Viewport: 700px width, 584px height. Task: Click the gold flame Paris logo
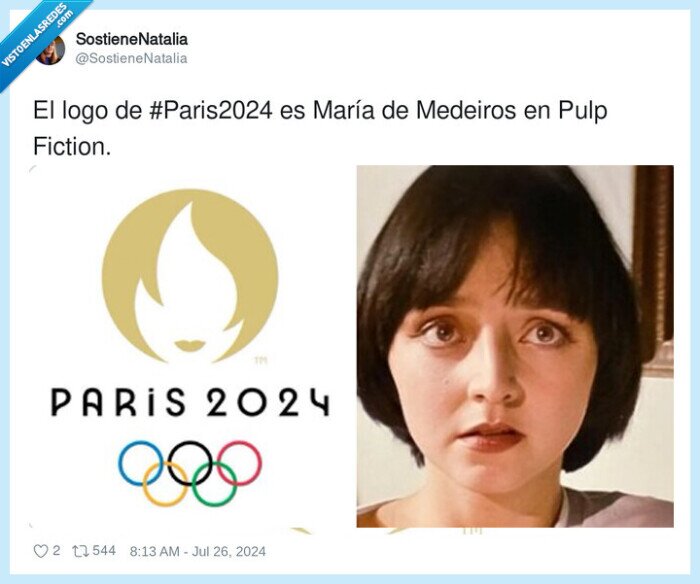(190, 276)
